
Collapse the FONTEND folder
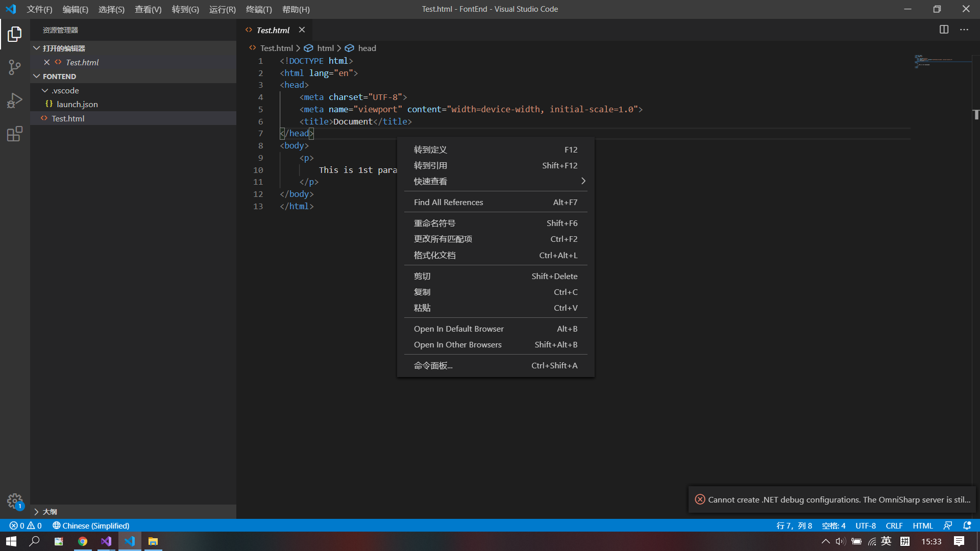pyautogui.click(x=37, y=76)
